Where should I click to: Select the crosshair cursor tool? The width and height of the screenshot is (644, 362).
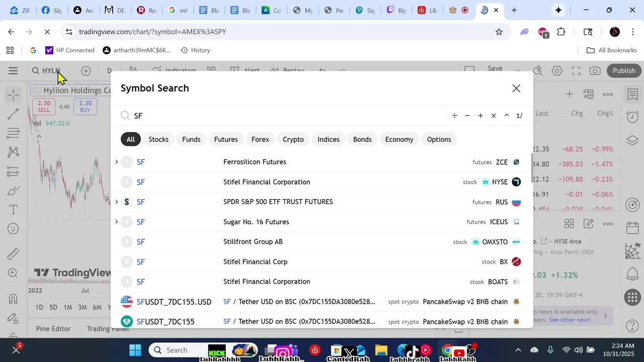14,94
